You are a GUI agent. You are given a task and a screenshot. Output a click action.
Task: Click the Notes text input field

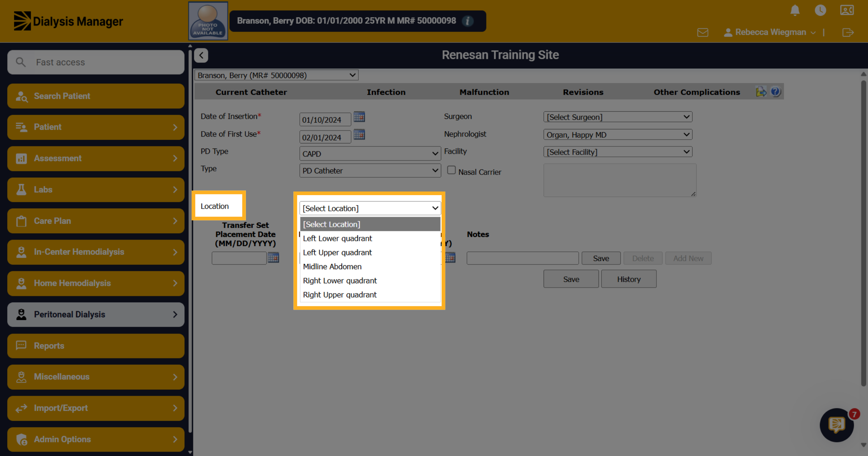pos(523,258)
